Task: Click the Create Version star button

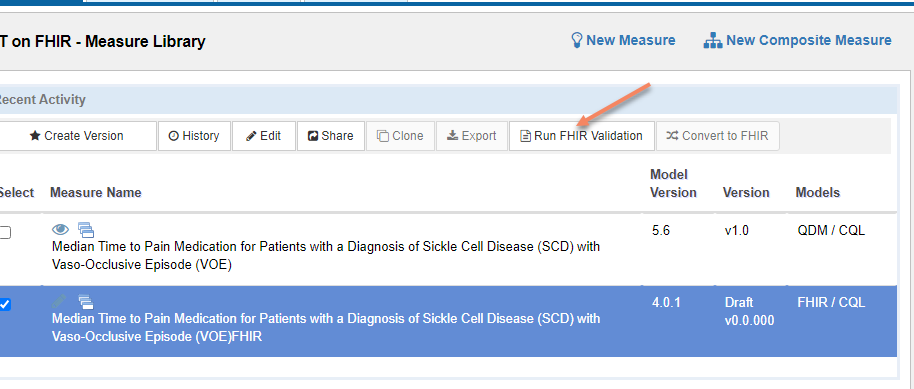Action: [77, 136]
